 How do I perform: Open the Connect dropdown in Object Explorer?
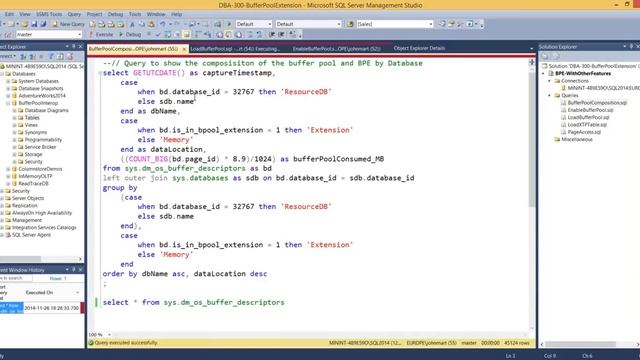(x=8, y=56)
